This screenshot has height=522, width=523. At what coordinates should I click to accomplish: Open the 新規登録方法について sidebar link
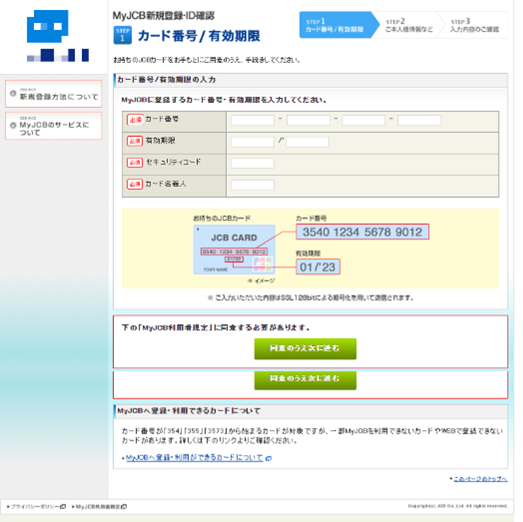click(x=53, y=94)
